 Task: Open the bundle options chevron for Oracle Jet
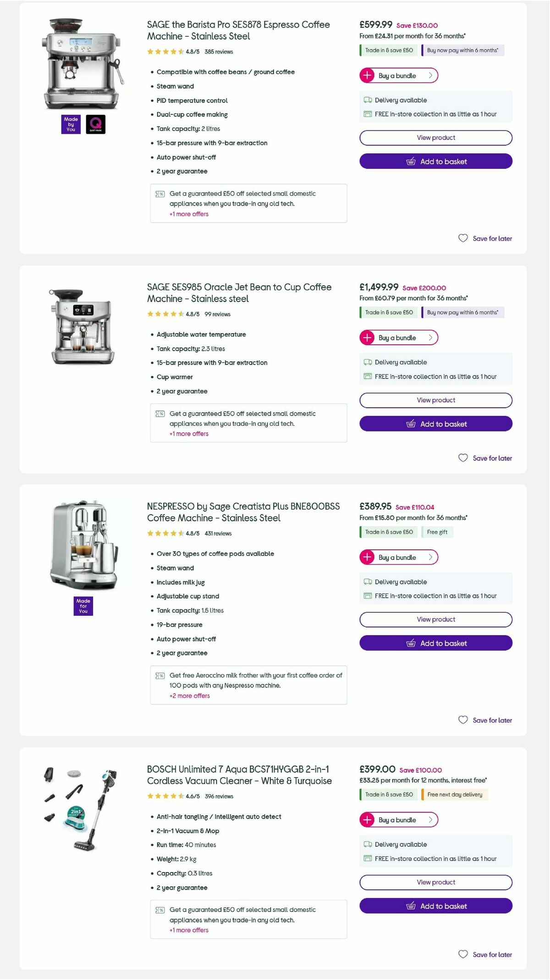click(x=430, y=338)
